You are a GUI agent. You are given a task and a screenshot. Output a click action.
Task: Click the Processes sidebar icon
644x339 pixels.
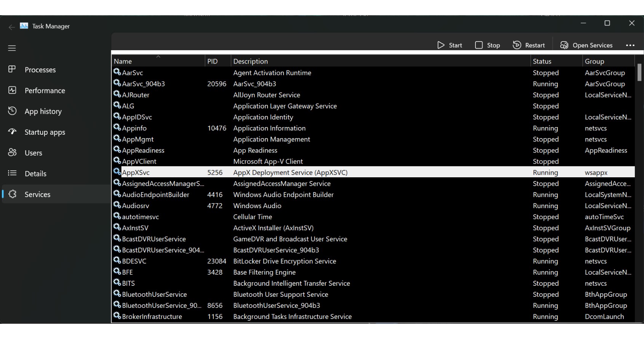tap(12, 69)
